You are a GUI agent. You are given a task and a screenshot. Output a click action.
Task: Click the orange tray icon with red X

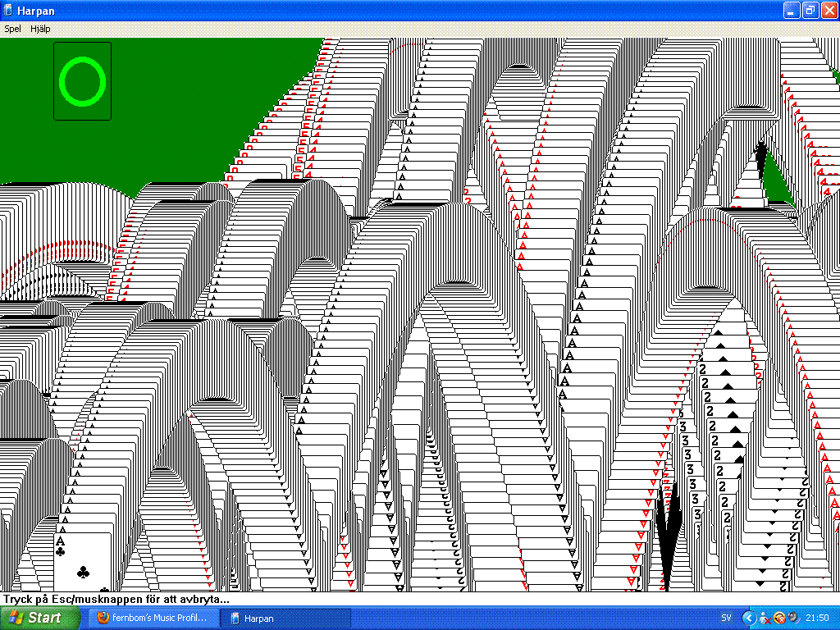pyautogui.click(x=779, y=618)
